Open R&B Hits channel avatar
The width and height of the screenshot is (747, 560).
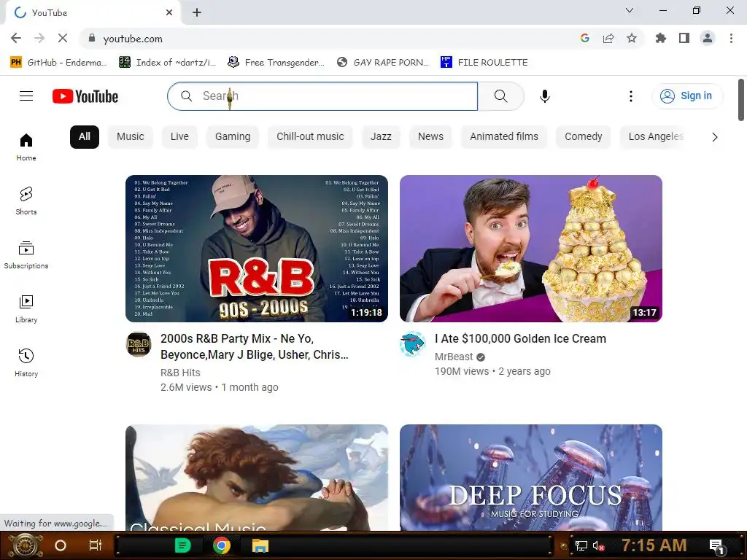tap(139, 344)
